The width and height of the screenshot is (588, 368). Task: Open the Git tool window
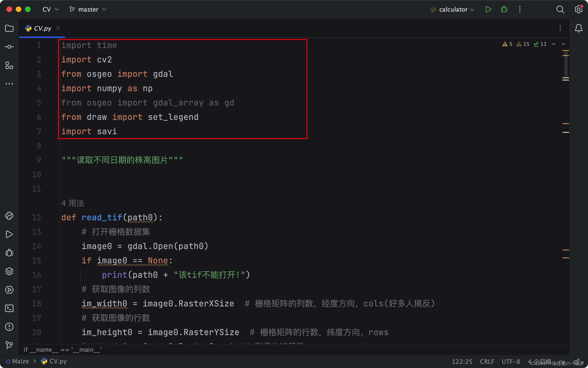[9, 345]
